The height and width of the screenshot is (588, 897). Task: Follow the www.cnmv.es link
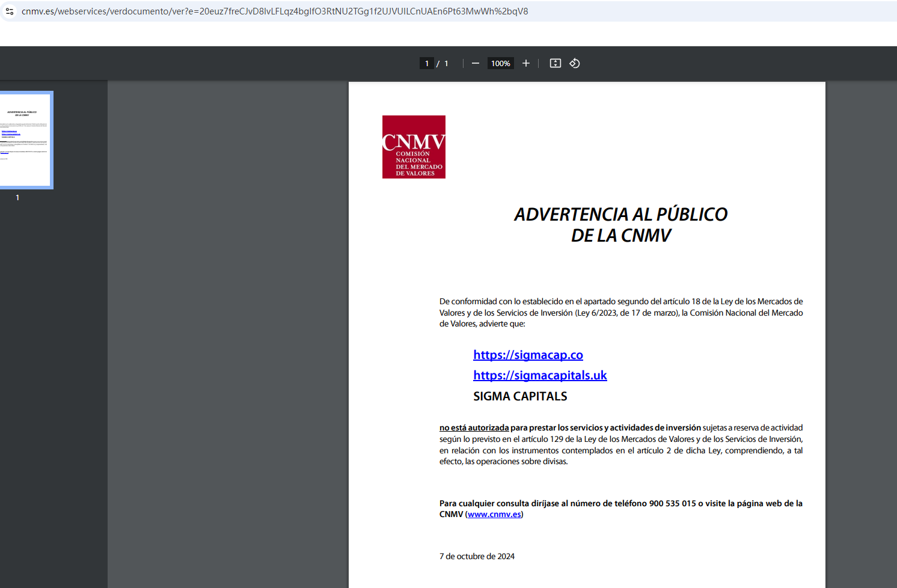pyautogui.click(x=494, y=514)
